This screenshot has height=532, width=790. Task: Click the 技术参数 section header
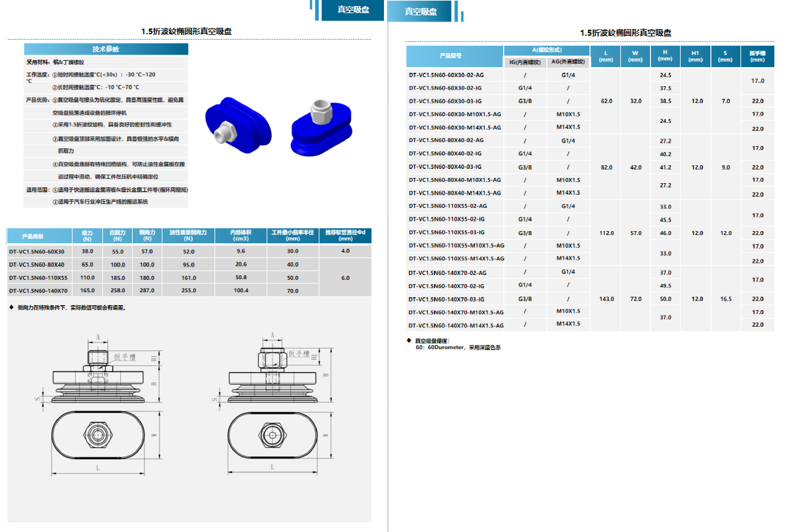(x=106, y=49)
